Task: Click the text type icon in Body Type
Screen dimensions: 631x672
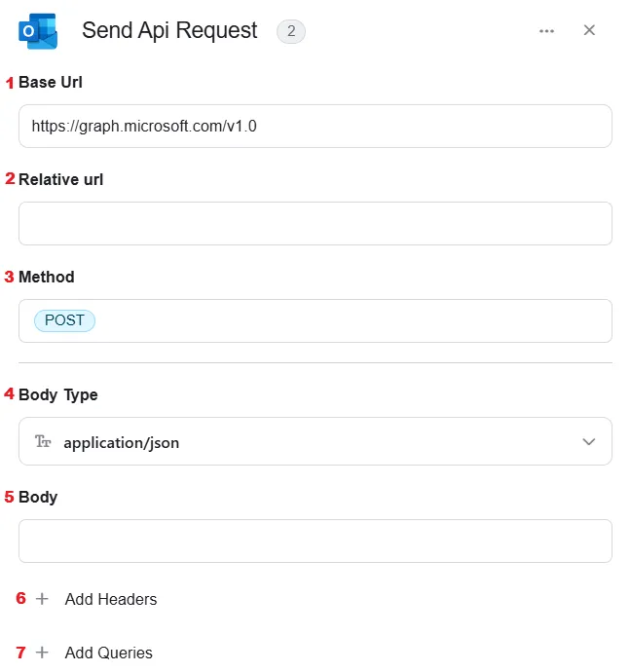Action: (43, 441)
